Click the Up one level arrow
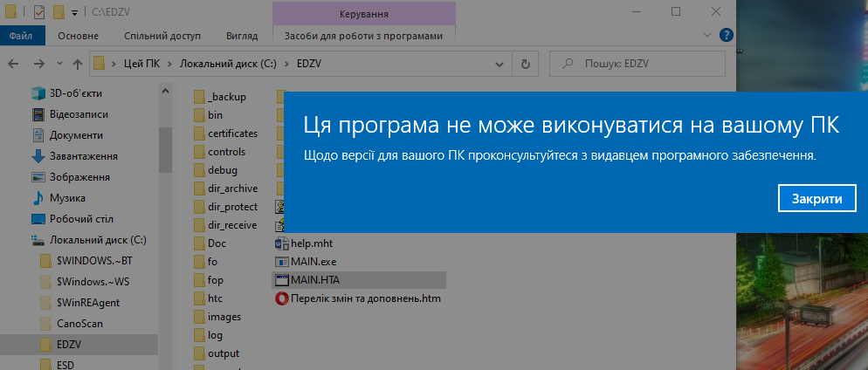The height and width of the screenshot is (370, 868). click(x=78, y=64)
